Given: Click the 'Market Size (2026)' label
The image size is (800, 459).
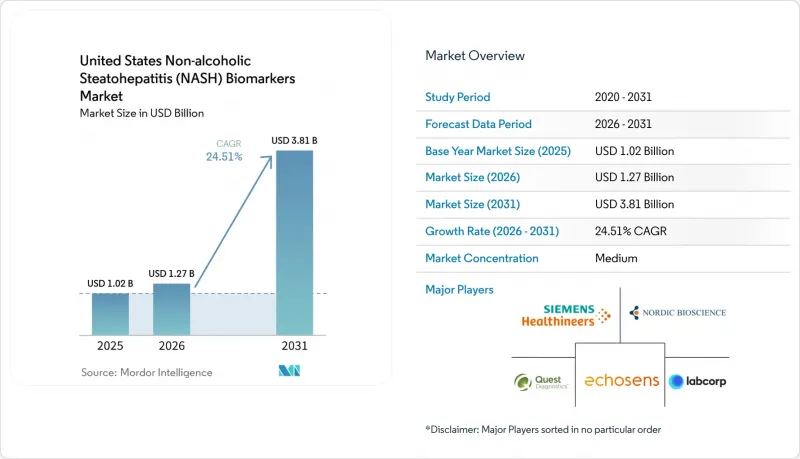Looking at the screenshot, I should [x=472, y=177].
